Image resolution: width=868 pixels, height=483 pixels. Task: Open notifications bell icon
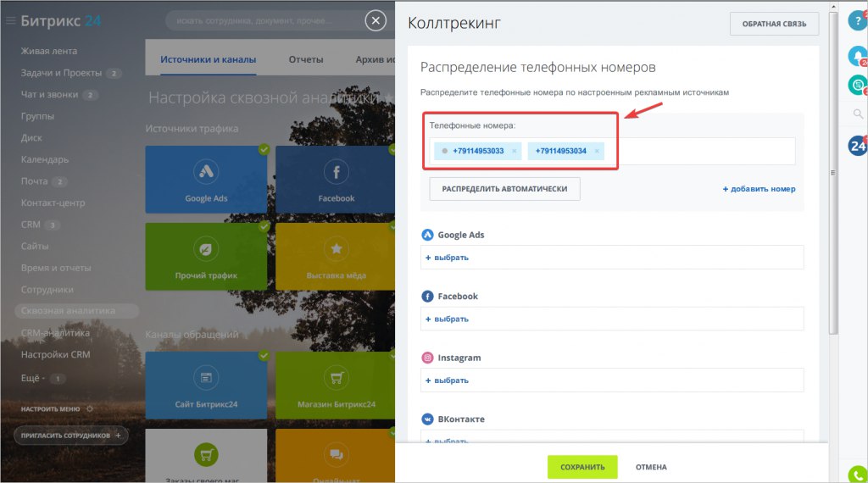pos(858,56)
